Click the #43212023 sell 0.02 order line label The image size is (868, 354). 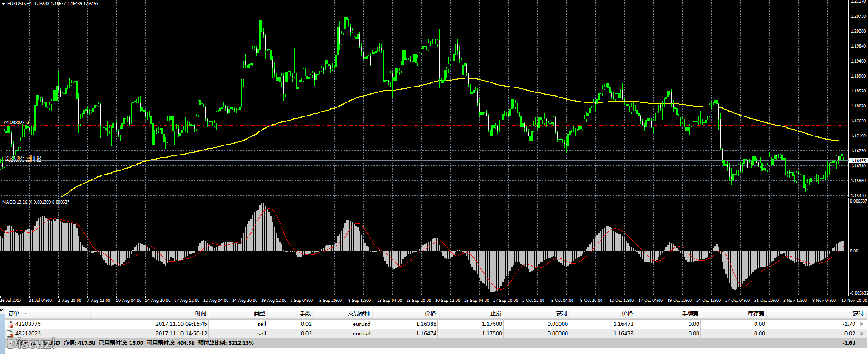point(23,158)
